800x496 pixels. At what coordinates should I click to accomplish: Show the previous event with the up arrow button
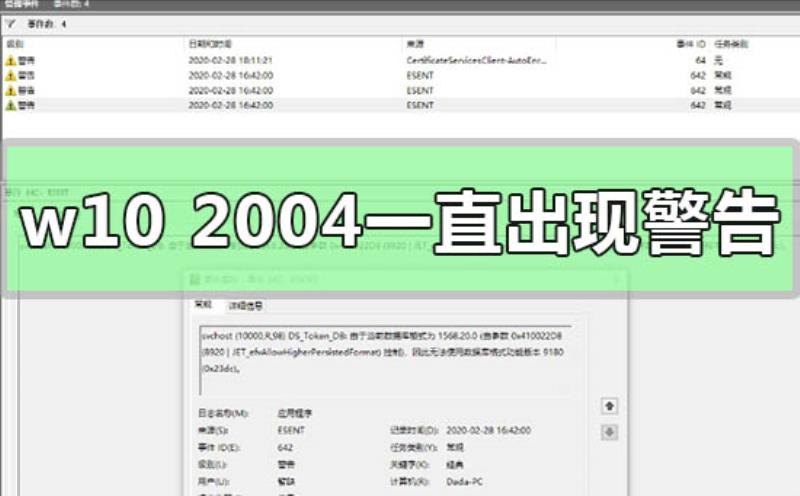pos(609,406)
